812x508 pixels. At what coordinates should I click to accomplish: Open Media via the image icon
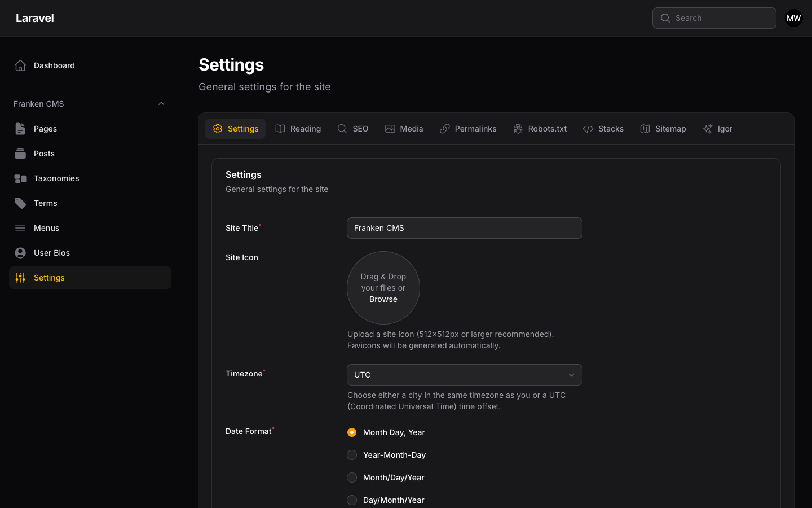(390, 129)
